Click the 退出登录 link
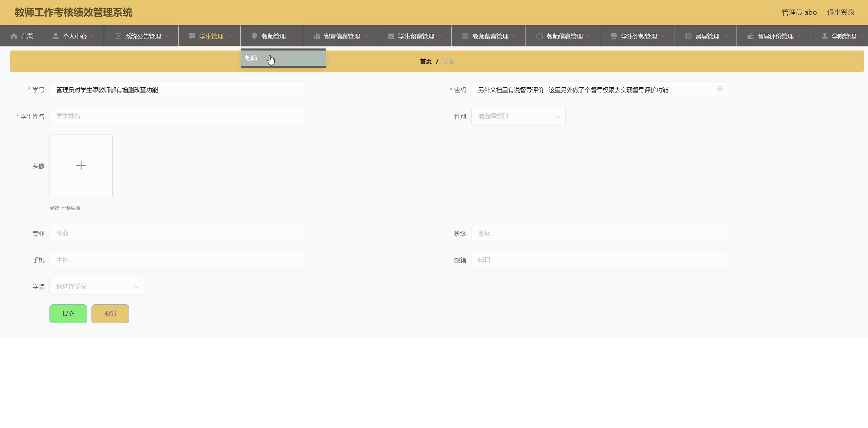This screenshot has height=428, width=868. click(x=840, y=13)
